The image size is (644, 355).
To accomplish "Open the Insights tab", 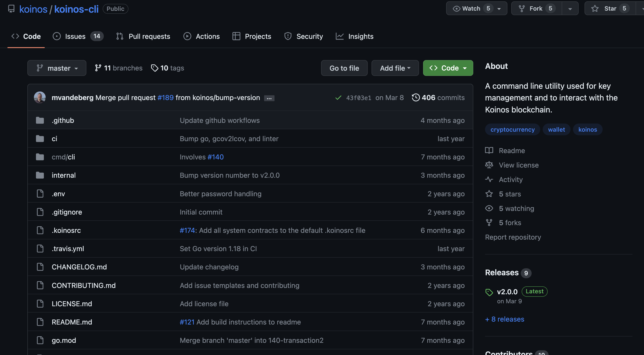I will pos(355,36).
